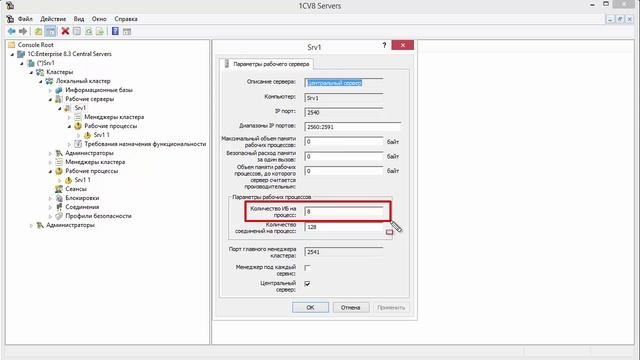The image size is (640, 360).
Task: Open the Справка menu
Action: 126,19
